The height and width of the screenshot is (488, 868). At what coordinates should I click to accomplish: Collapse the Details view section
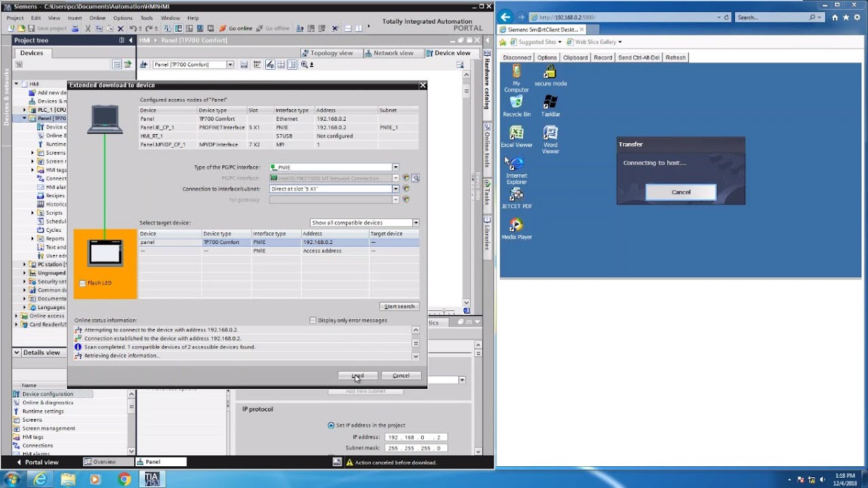18,352
